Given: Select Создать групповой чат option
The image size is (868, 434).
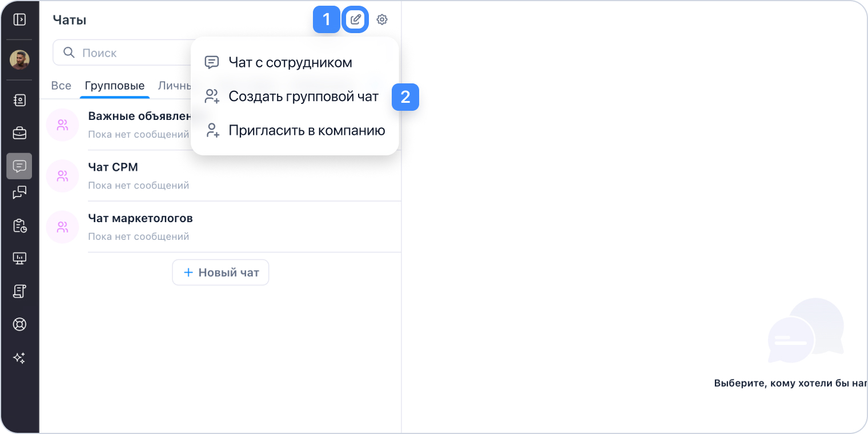Looking at the screenshot, I should pos(303,97).
